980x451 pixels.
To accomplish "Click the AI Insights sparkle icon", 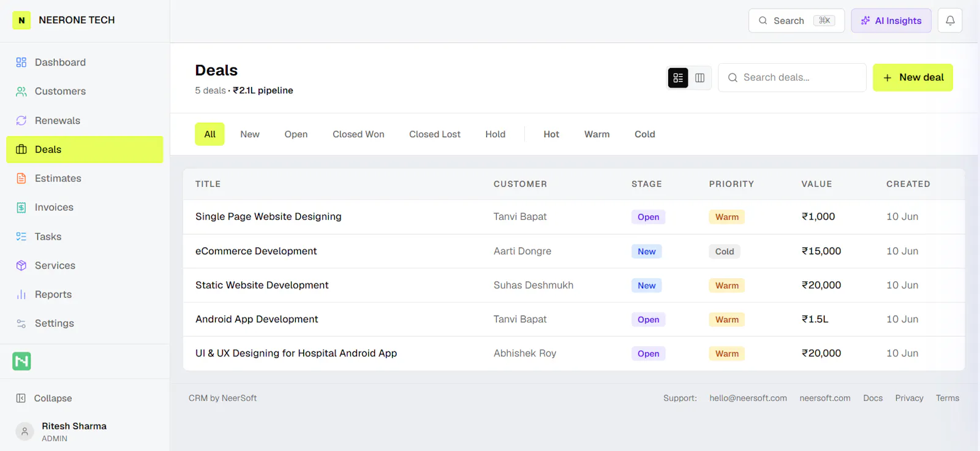I will (865, 21).
